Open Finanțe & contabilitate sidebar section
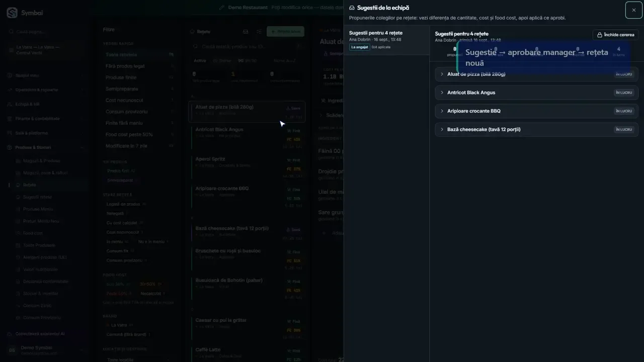This screenshot has width=644, height=362. pyautogui.click(x=45, y=119)
